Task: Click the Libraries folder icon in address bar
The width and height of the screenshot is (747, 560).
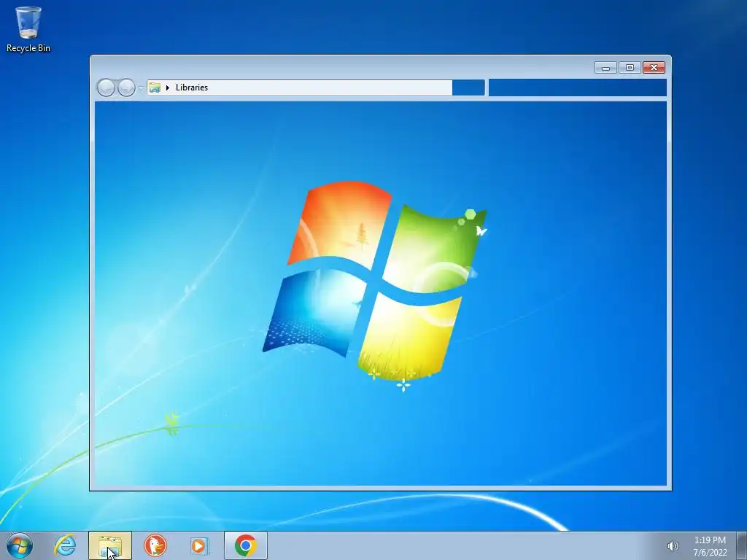Action: click(155, 87)
